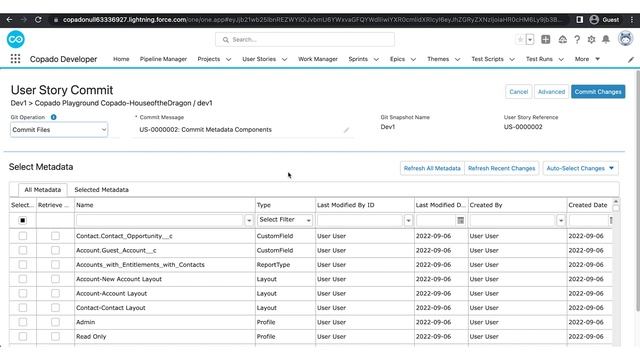Open the browser three-dot menu
The height and width of the screenshot is (360, 640).
coord(631,20)
